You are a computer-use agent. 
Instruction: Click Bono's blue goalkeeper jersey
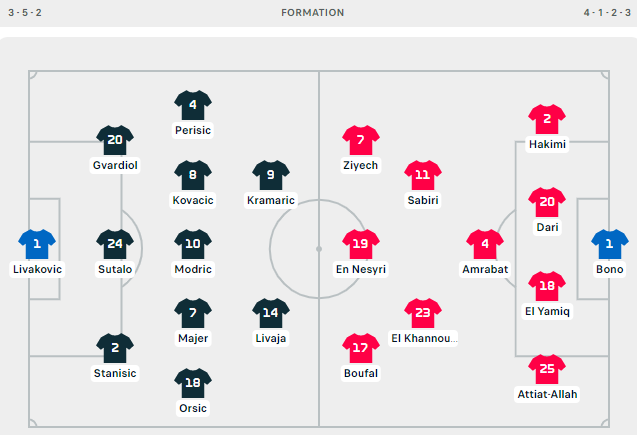[609, 244]
